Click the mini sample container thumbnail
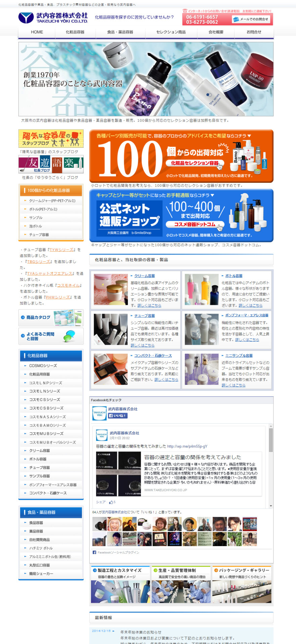This screenshot has height=644, width=296. tap(202, 369)
